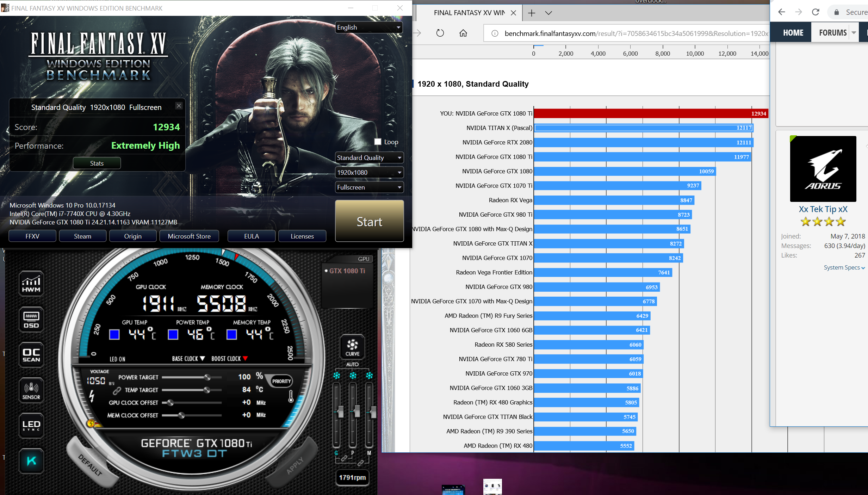Refresh the Edge browser page

pyautogui.click(x=440, y=33)
